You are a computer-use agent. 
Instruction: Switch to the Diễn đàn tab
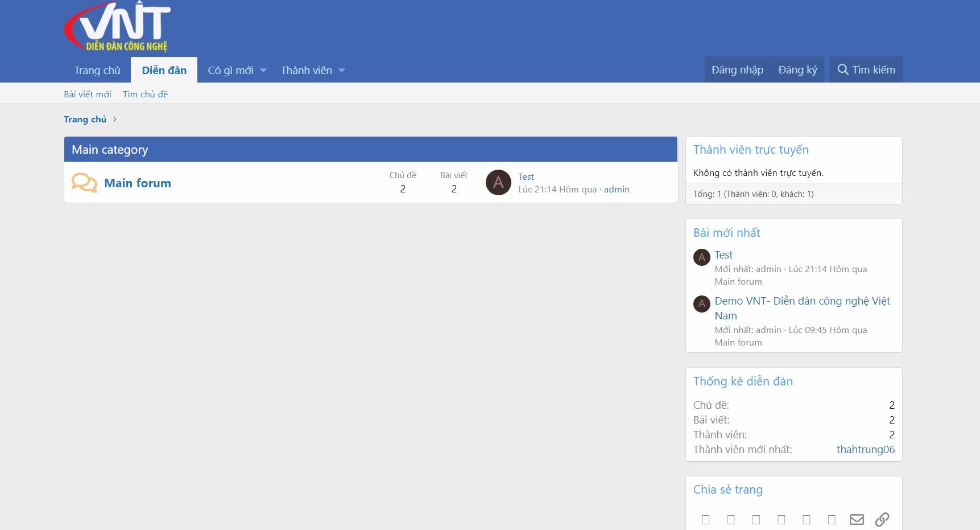coord(164,69)
